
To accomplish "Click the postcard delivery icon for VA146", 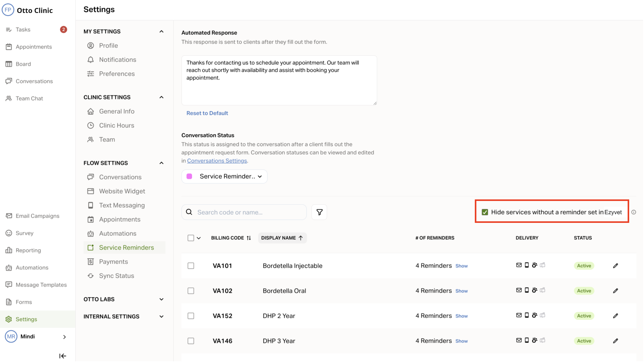I will point(542,340).
